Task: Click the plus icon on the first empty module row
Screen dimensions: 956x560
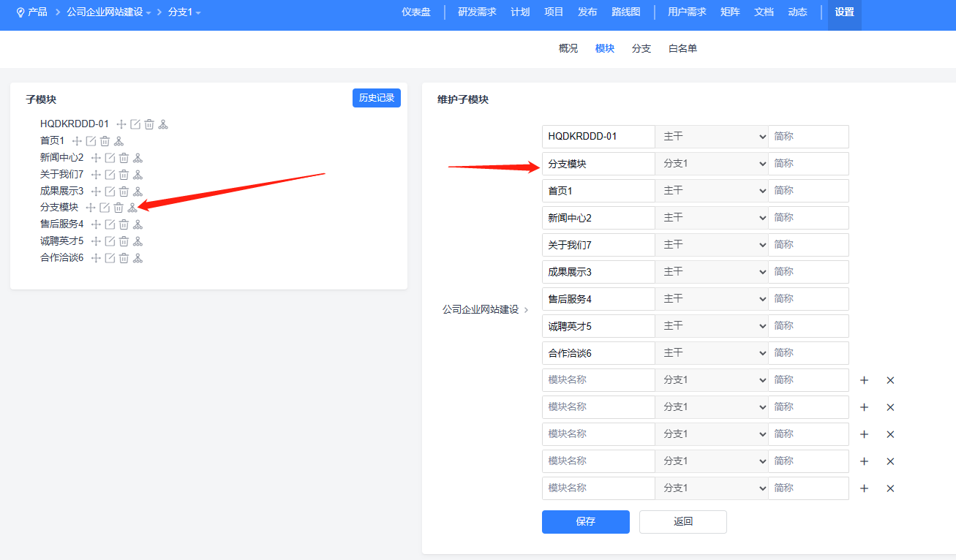Action: coord(864,380)
